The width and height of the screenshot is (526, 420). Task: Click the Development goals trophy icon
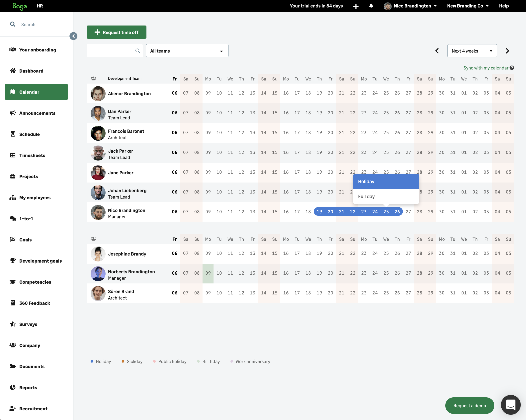pyautogui.click(x=13, y=261)
